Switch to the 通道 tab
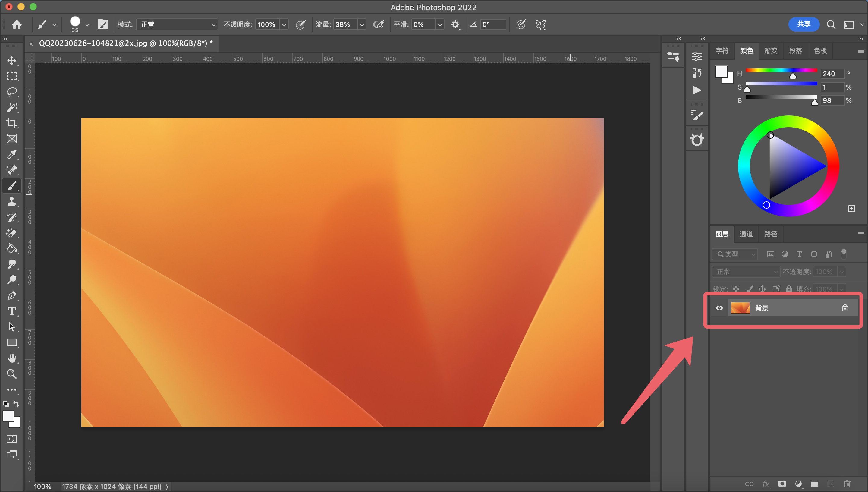Screen dimensions: 868x492 [746, 234]
